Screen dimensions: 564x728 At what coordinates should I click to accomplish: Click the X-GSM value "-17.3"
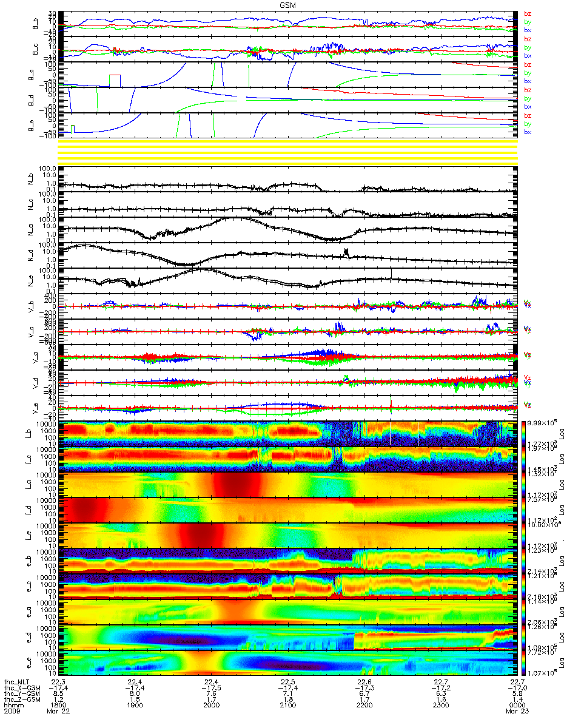tap(364, 689)
